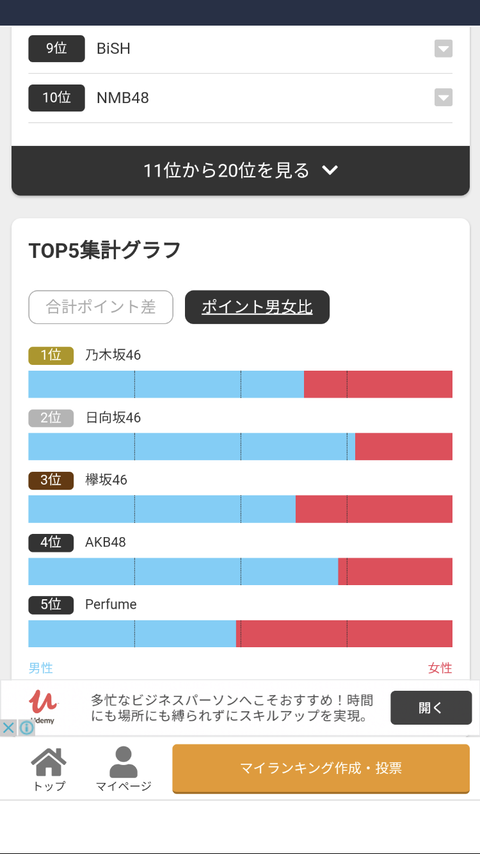Expand the NMB48 rank 10 dropdown arrow
480x854 pixels.
[x=443, y=98]
